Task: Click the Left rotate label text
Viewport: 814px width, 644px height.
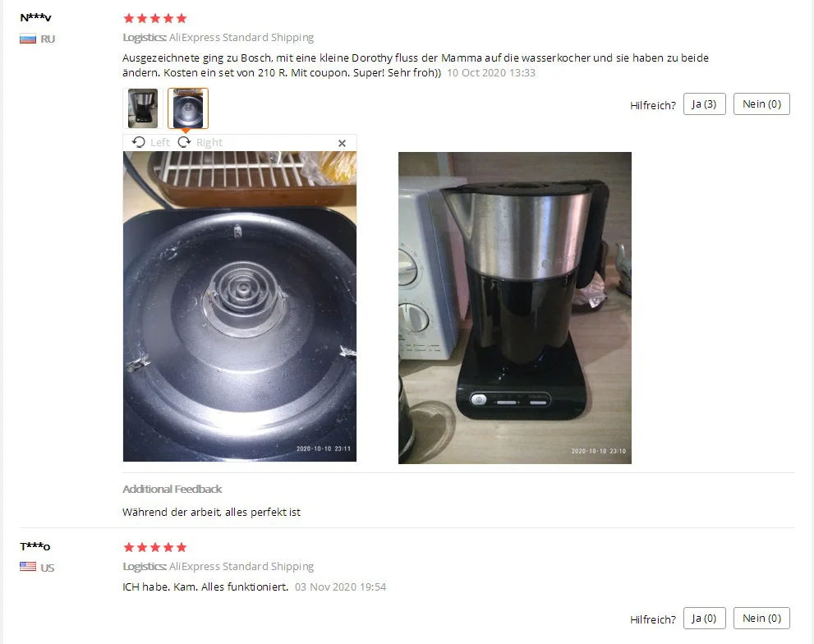Action: pos(160,142)
